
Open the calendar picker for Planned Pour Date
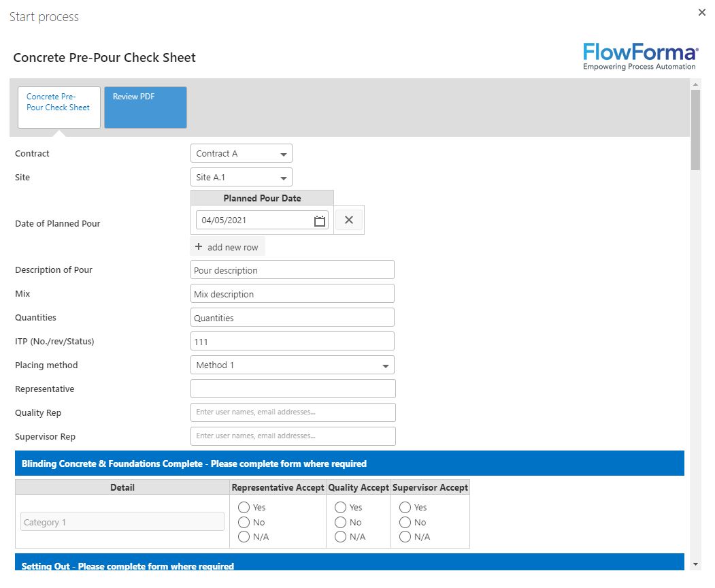coord(319,220)
